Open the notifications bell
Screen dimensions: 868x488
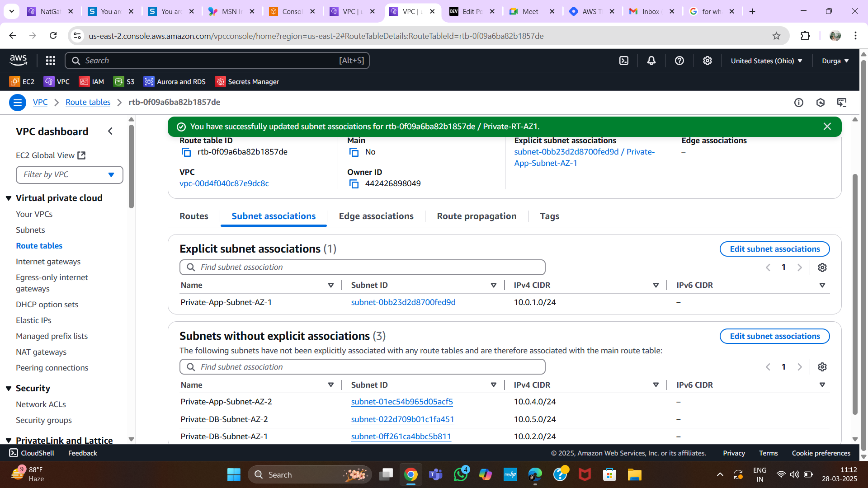coord(651,61)
